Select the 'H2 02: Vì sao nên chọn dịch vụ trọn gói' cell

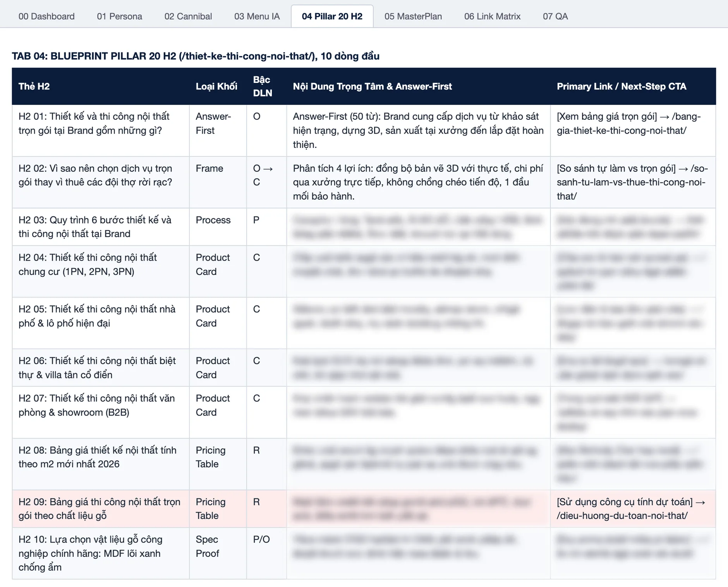pos(101,182)
